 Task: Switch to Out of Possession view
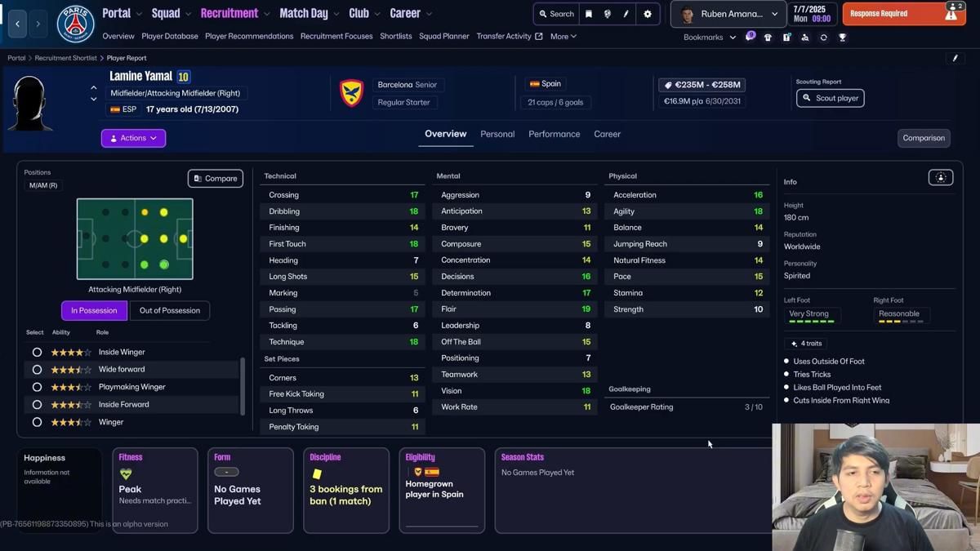tap(169, 310)
